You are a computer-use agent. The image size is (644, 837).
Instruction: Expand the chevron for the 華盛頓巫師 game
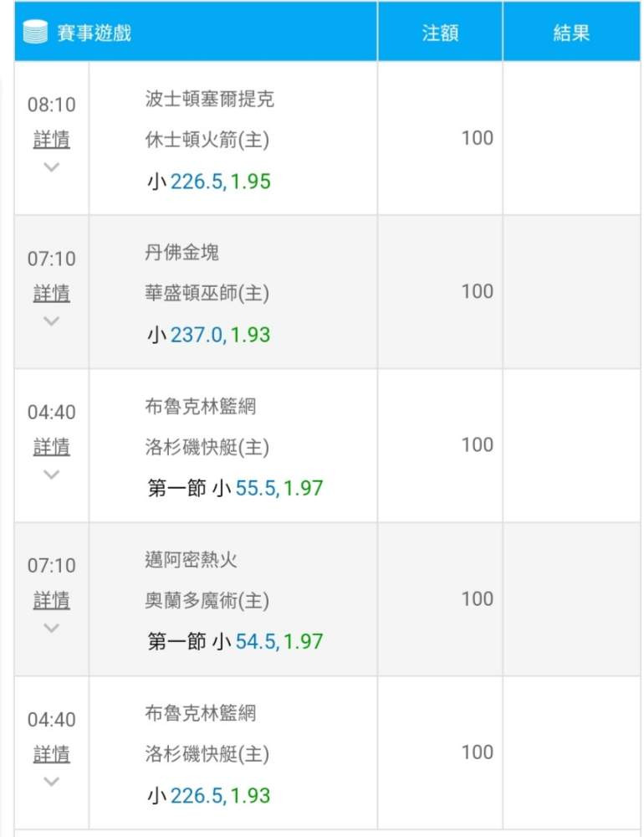(51, 321)
